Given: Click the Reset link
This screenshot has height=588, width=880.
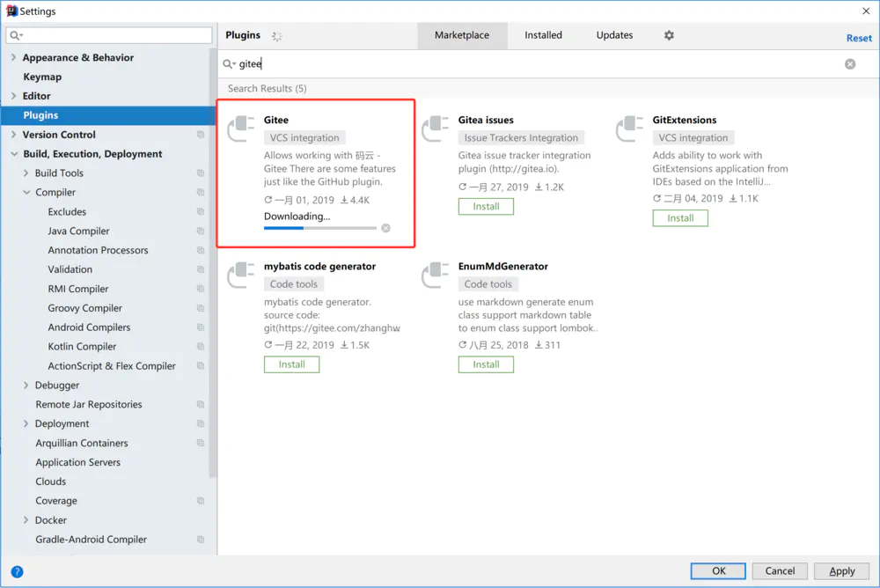Looking at the screenshot, I should (x=859, y=38).
